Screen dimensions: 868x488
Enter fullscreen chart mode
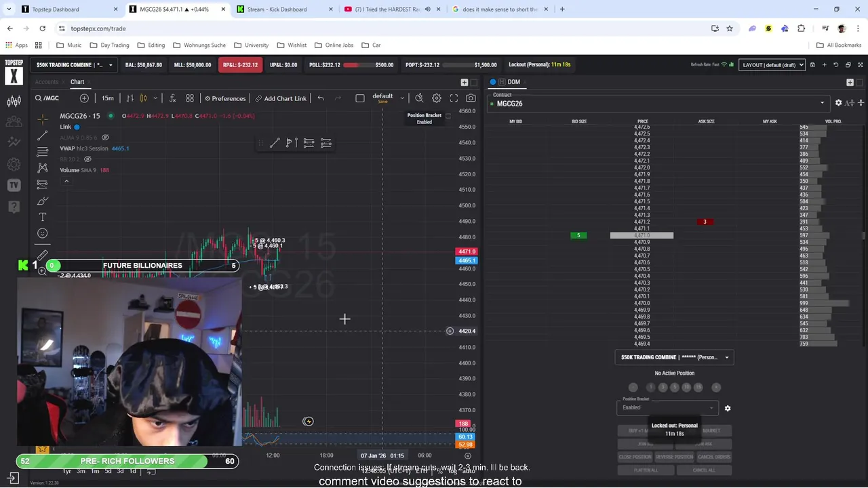click(x=454, y=98)
